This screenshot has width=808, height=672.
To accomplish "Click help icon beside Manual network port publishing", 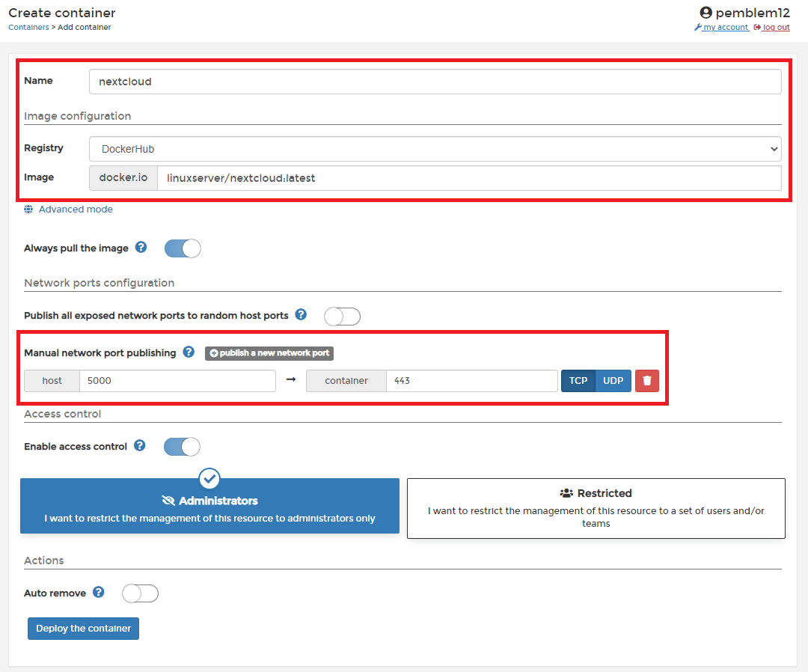I will click(x=189, y=352).
